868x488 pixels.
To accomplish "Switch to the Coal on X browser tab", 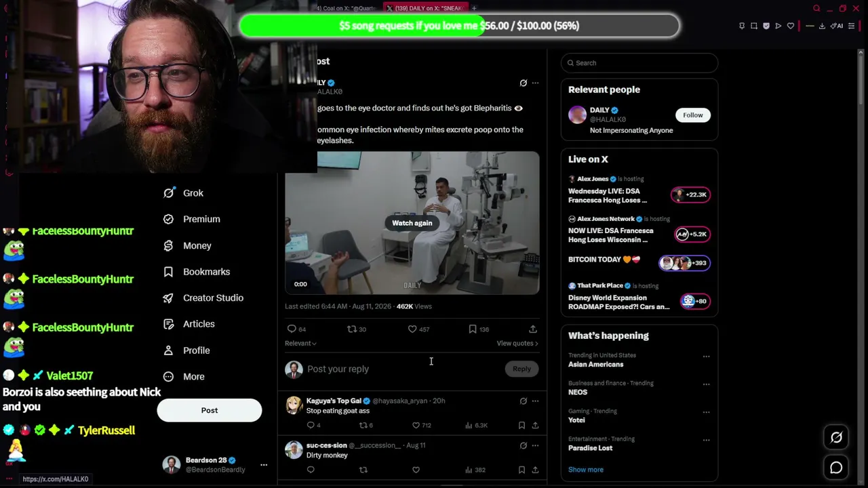I will [347, 8].
